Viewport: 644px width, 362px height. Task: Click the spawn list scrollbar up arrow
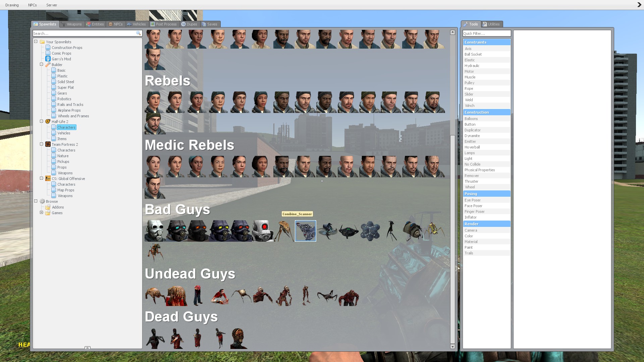coord(452,33)
